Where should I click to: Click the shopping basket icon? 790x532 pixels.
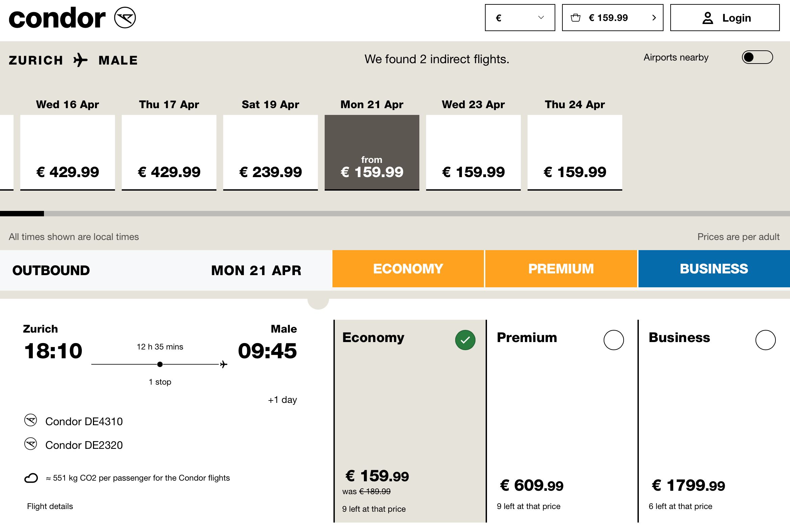576,18
